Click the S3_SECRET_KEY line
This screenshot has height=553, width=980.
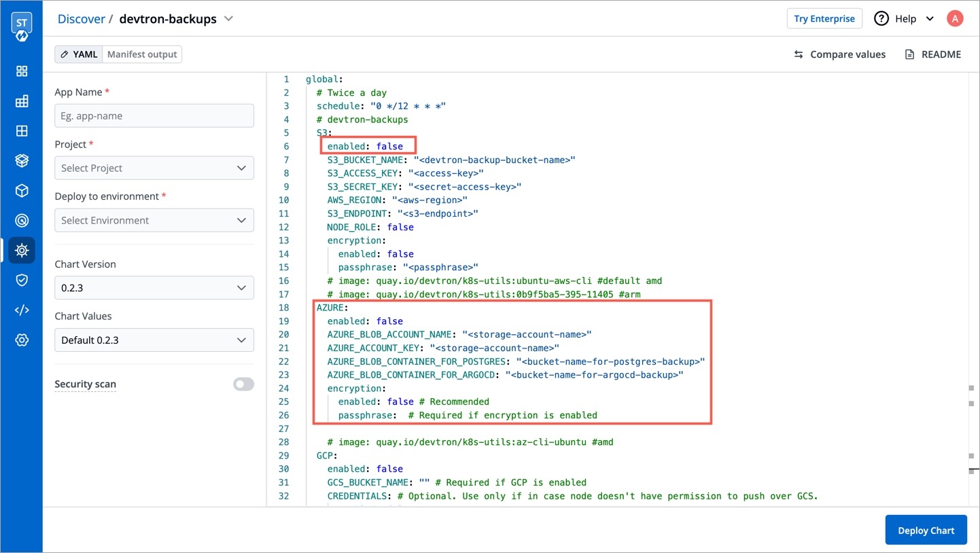click(x=424, y=187)
